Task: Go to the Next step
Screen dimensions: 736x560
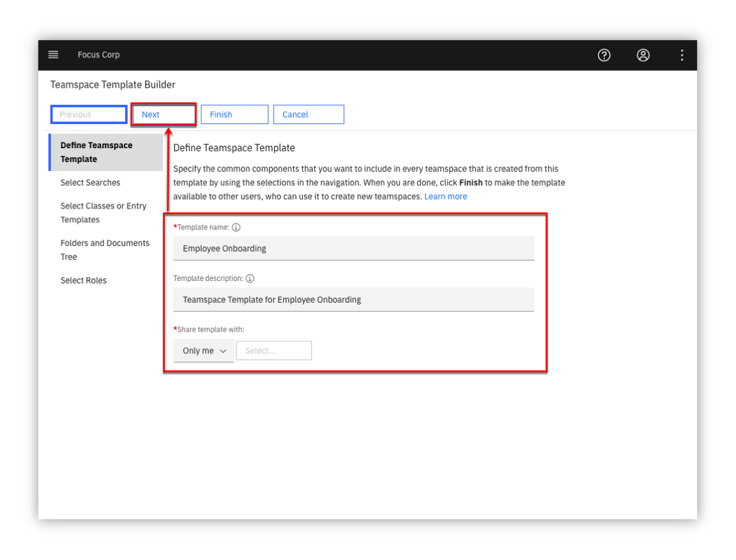Action: 164,114
